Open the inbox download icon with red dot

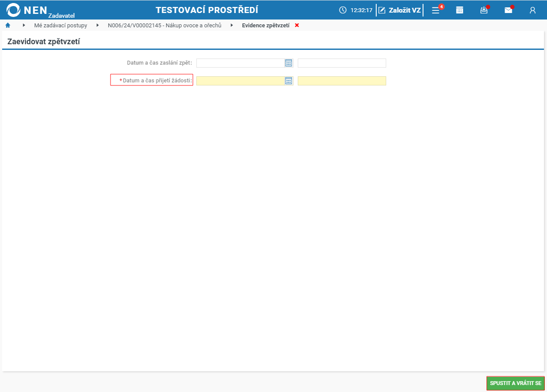(484, 10)
